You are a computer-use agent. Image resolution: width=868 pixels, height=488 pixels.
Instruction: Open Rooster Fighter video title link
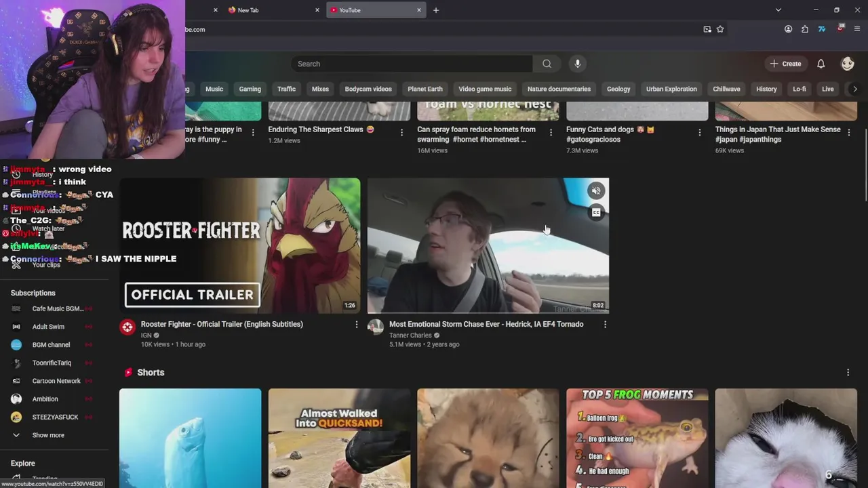(222, 324)
